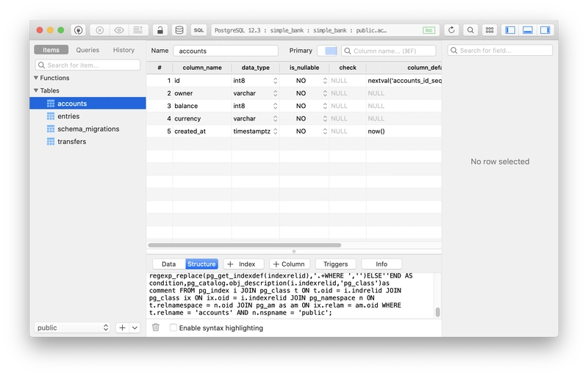Open data_type stepper for id row
The height and width of the screenshot is (376, 588).
coord(275,81)
